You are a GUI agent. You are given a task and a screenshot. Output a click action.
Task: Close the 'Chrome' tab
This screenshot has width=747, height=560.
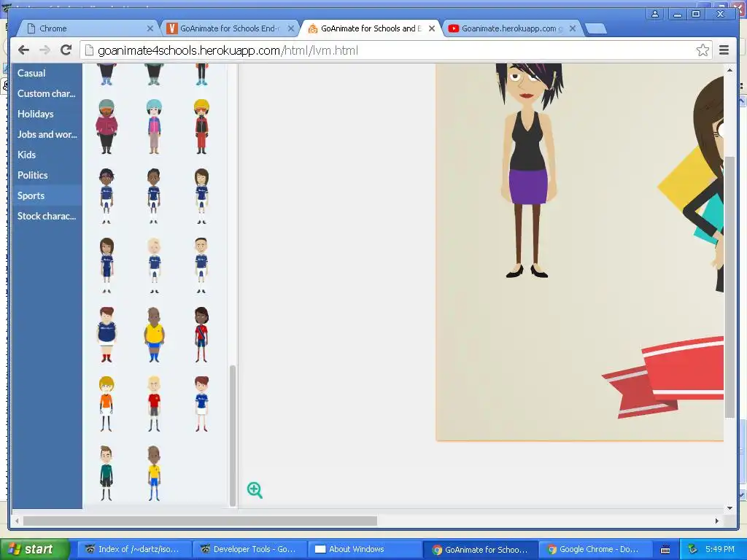click(150, 28)
